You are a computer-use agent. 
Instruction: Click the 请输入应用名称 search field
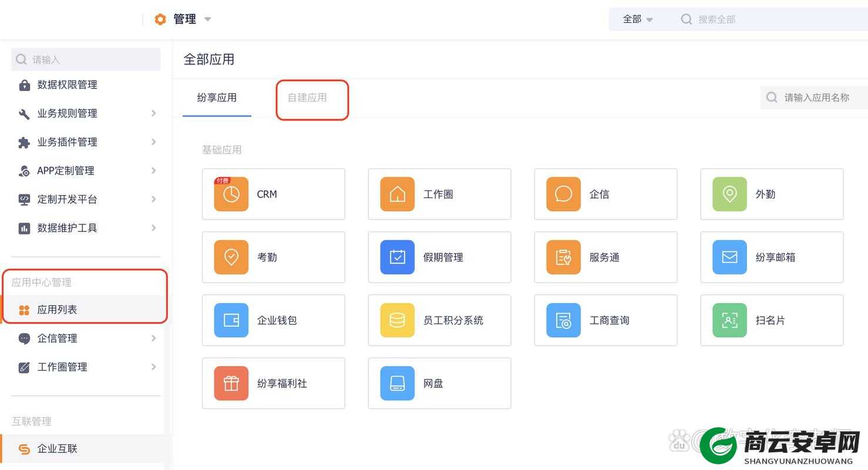point(815,98)
